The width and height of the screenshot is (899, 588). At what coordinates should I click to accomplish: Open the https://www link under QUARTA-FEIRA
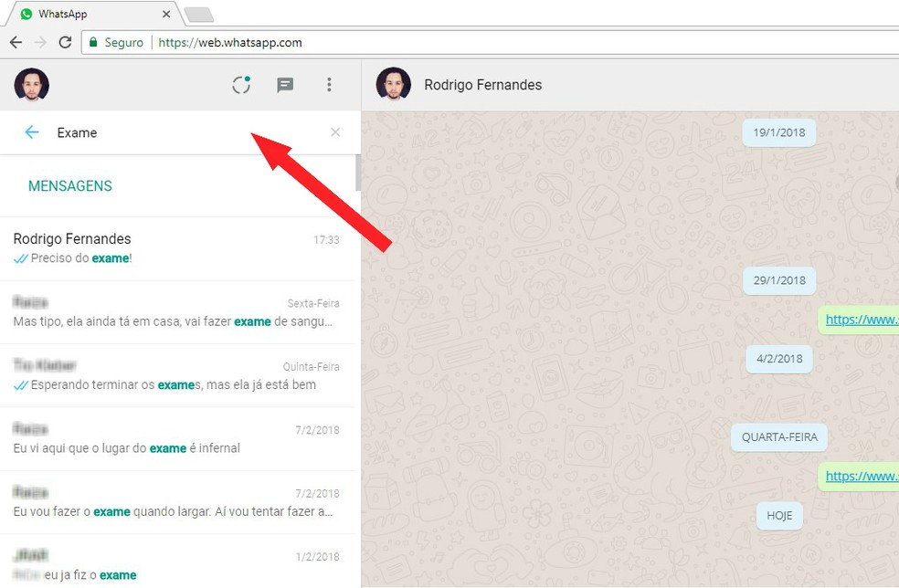862,476
